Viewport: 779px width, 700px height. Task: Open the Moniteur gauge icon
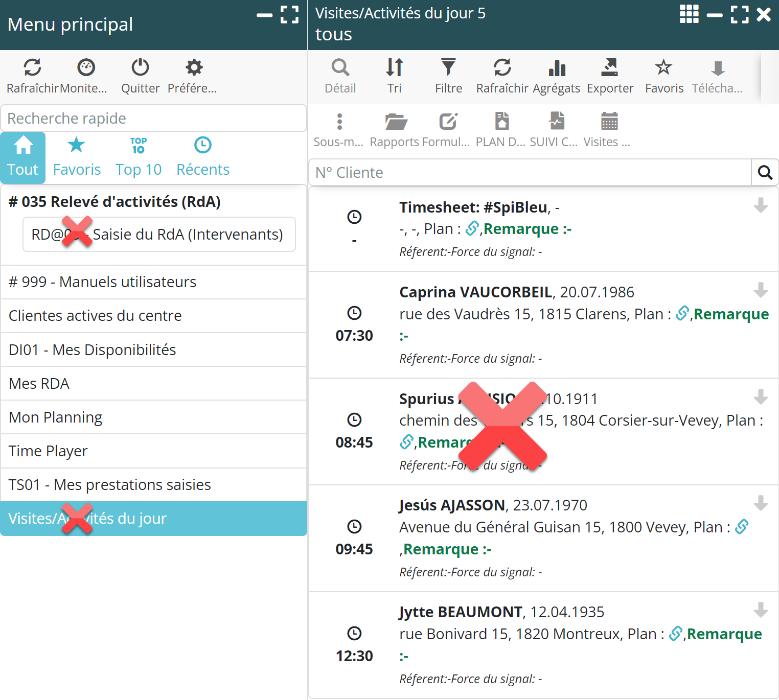tap(86, 68)
